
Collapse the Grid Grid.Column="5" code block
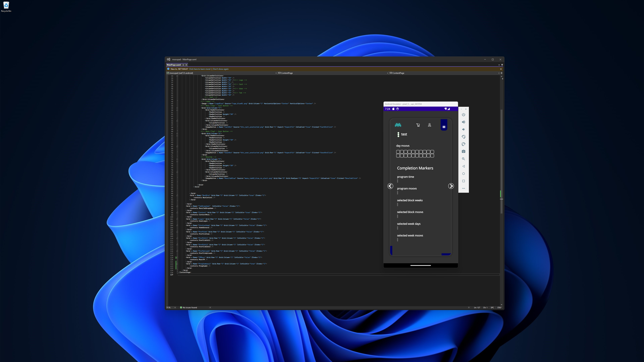tap(177, 134)
